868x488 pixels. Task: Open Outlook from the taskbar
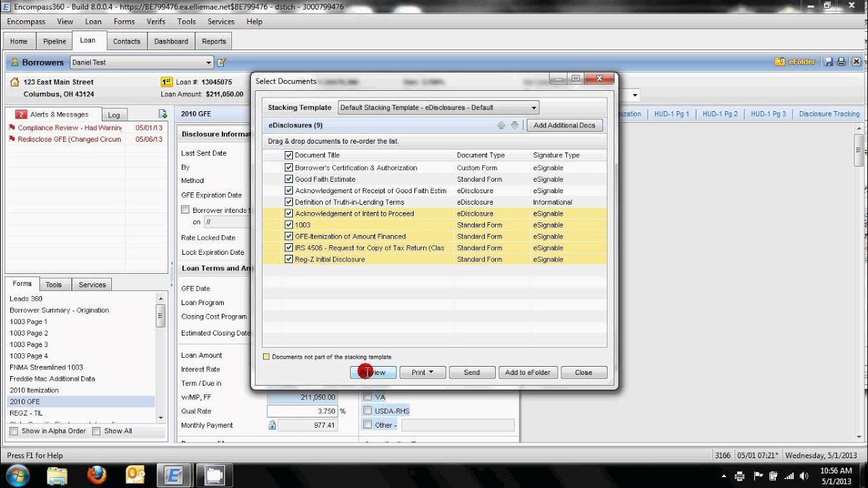[136, 475]
